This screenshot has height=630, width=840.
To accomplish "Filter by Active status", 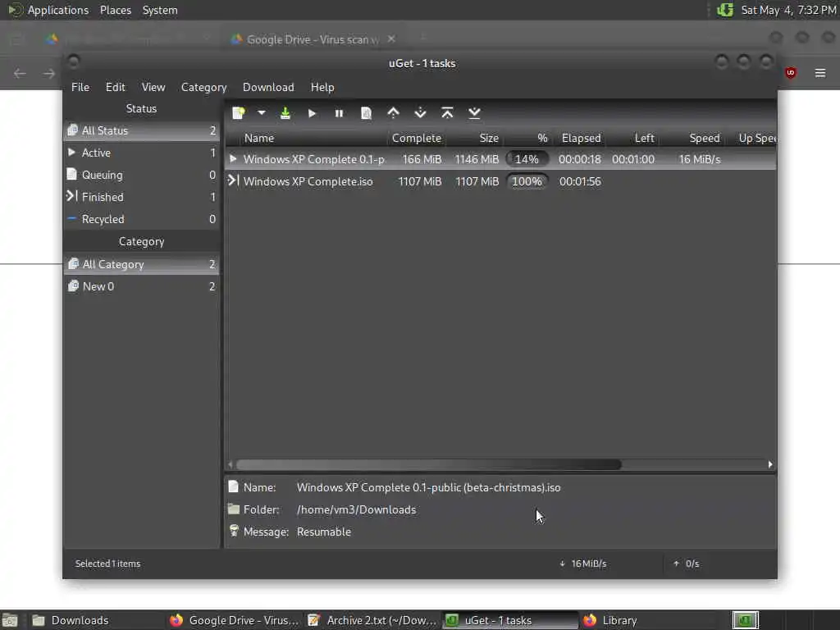I will point(141,153).
